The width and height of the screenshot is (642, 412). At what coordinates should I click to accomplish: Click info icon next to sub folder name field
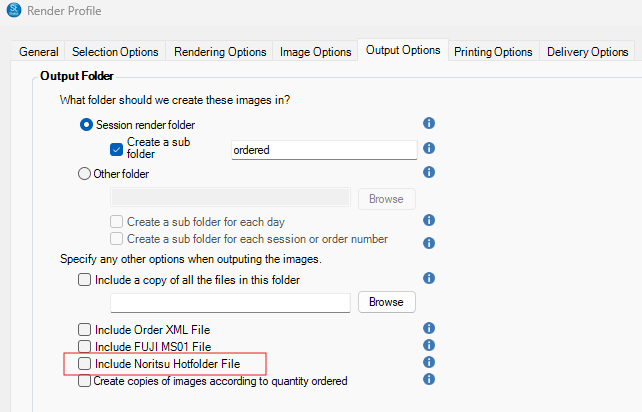click(x=429, y=148)
